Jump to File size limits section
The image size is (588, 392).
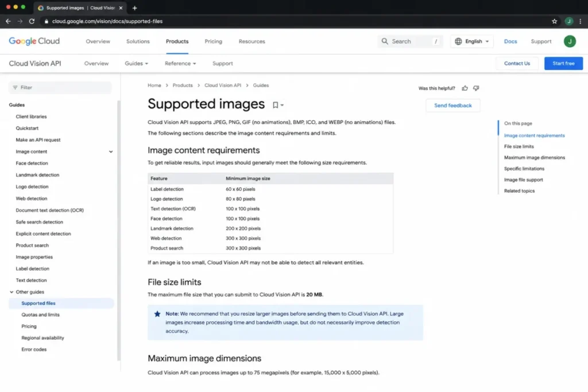point(519,146)
